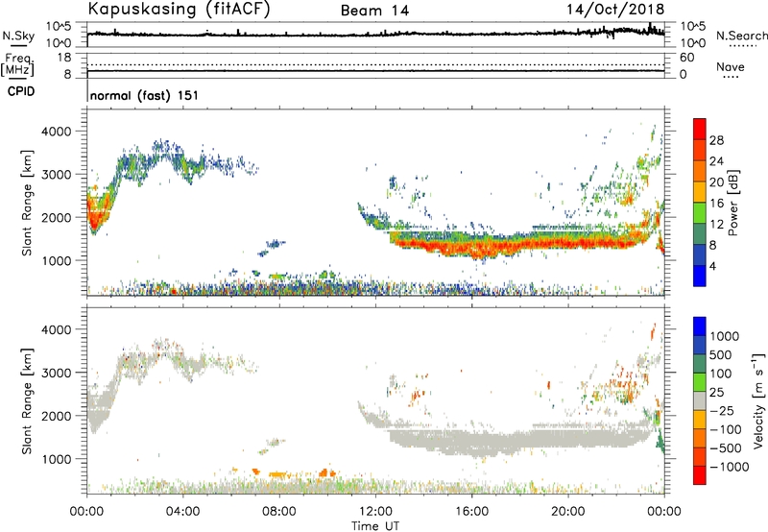The height and width of the screenshot is (532, 768).
Task: Click the power colorbar tick 16
Action: tap(716, 204)
